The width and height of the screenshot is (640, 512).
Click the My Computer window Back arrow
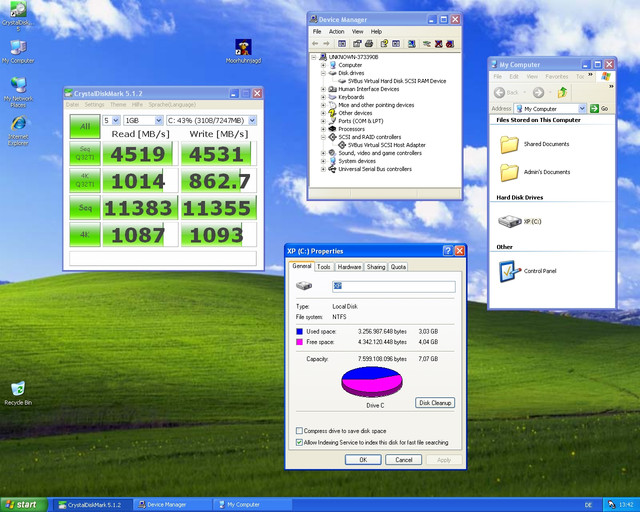pos(499,93)
